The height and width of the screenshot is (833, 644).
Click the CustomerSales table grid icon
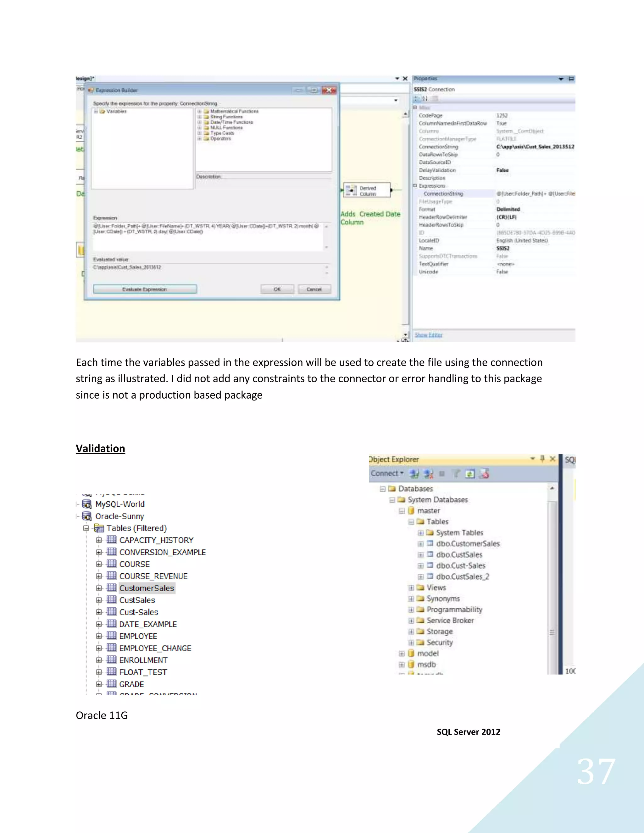pyautogui.click(x=111, y=588)
